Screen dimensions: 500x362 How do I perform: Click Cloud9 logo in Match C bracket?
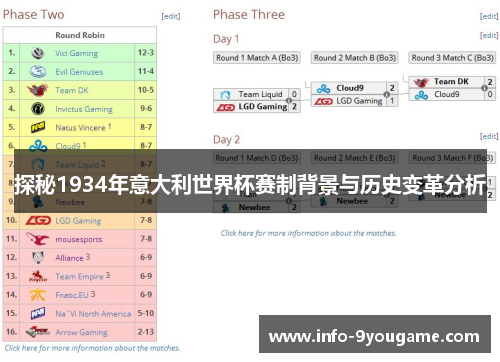421,95
